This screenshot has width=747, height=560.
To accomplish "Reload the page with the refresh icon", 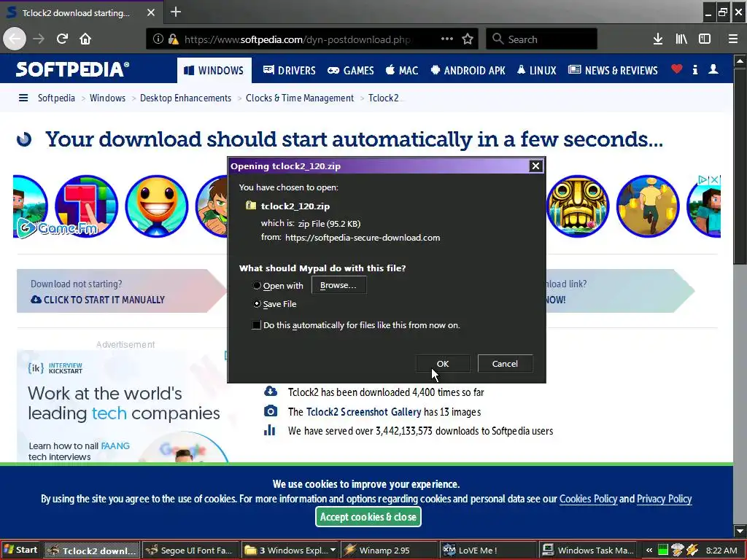I will click(x=63, y=39).
